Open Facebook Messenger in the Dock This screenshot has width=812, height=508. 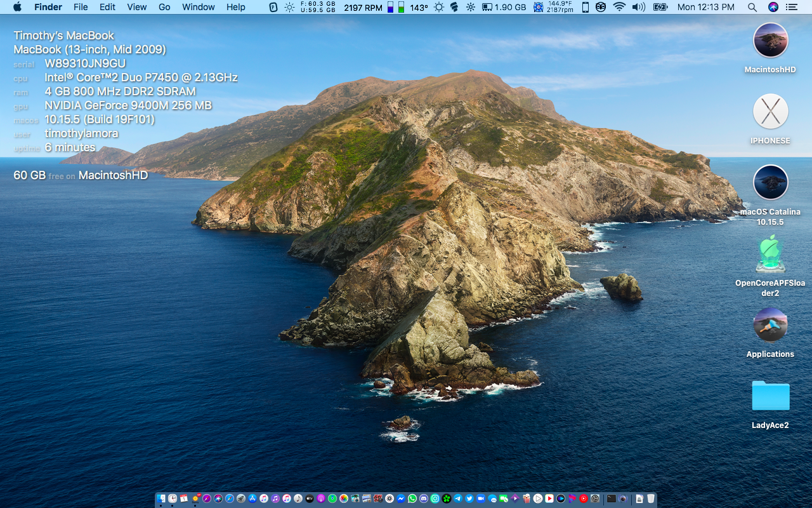[401, 498]
